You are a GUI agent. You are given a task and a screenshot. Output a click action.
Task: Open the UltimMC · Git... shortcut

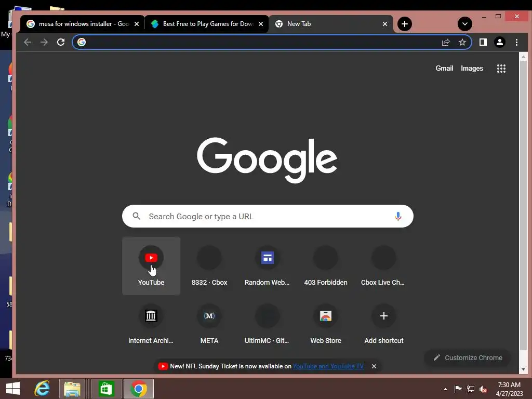(x=268, y=324)
